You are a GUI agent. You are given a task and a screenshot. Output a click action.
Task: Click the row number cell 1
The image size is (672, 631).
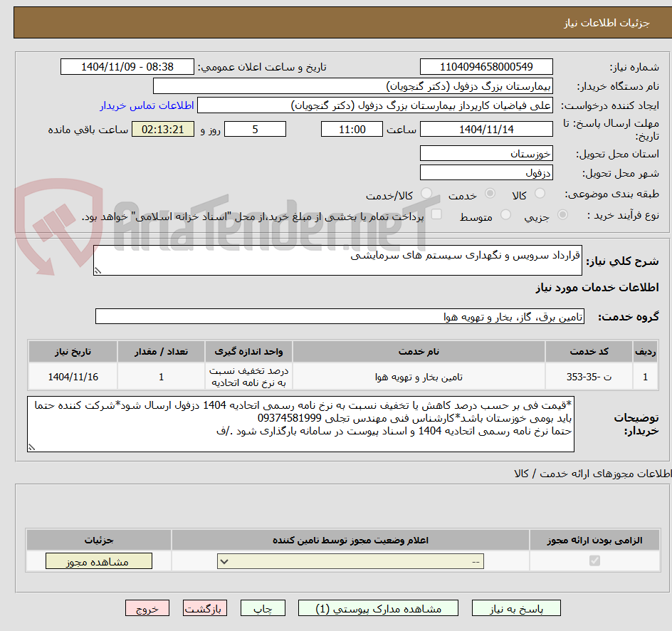645,377
